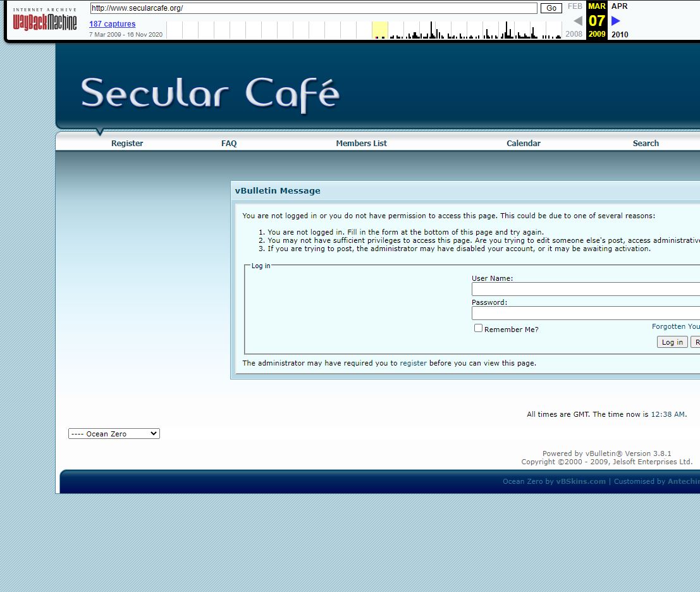Image resolution: width=700 pixels, height=592 pixels.
Task: Click the Secular Café banner logo
Action: click(x=210, y=94)
